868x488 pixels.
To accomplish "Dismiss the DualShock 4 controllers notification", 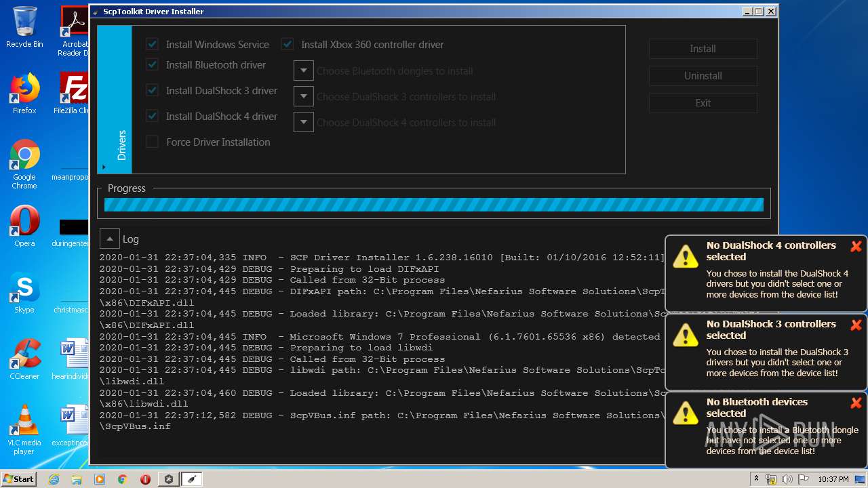I will [856, 247].
